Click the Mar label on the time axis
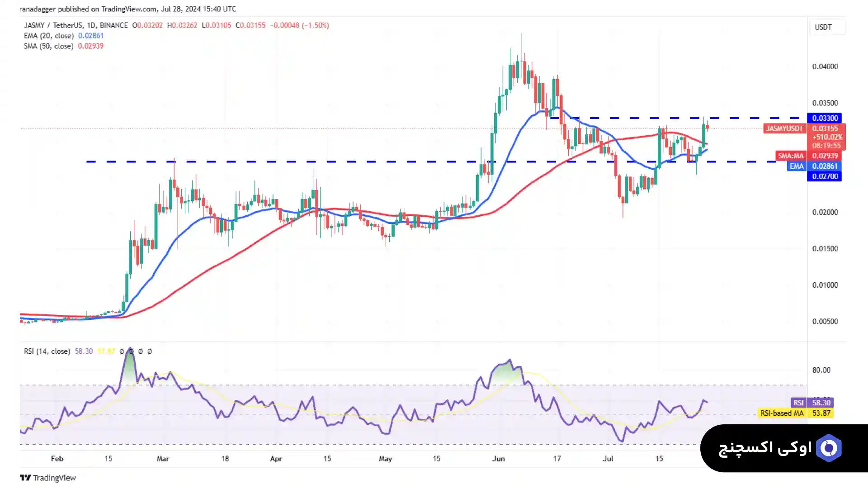The width and height of the screenshot is (868, 489). tap(163, 459)
